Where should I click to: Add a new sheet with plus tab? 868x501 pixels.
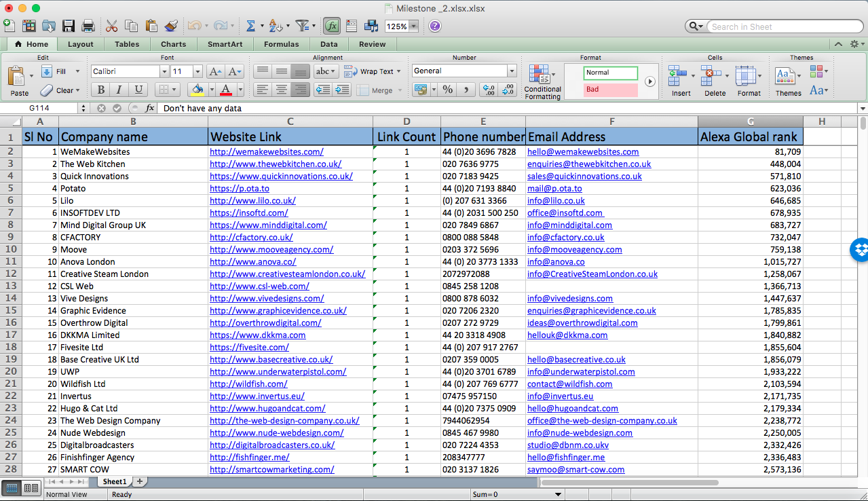(x=139, y=481)
